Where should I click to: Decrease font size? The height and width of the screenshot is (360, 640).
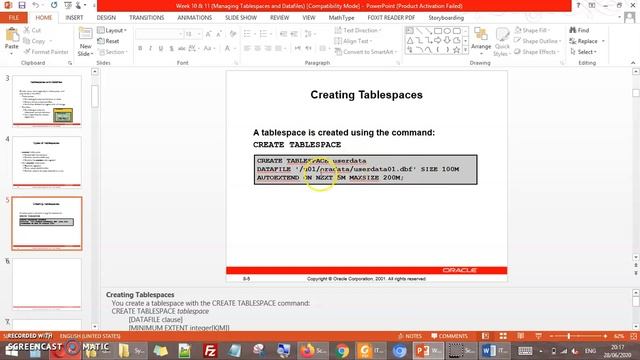219,34
